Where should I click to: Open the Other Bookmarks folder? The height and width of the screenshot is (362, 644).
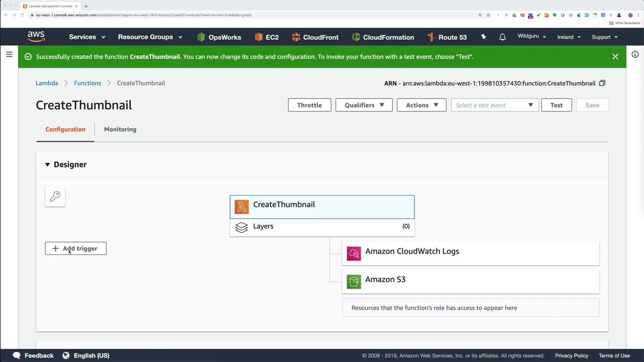(x=624, y=23)
